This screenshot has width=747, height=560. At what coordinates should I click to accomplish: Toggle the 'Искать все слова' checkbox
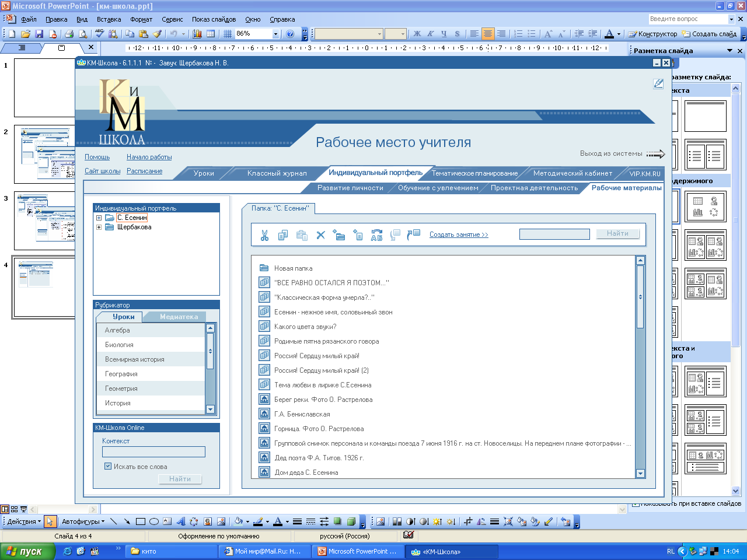coord(108,466)
